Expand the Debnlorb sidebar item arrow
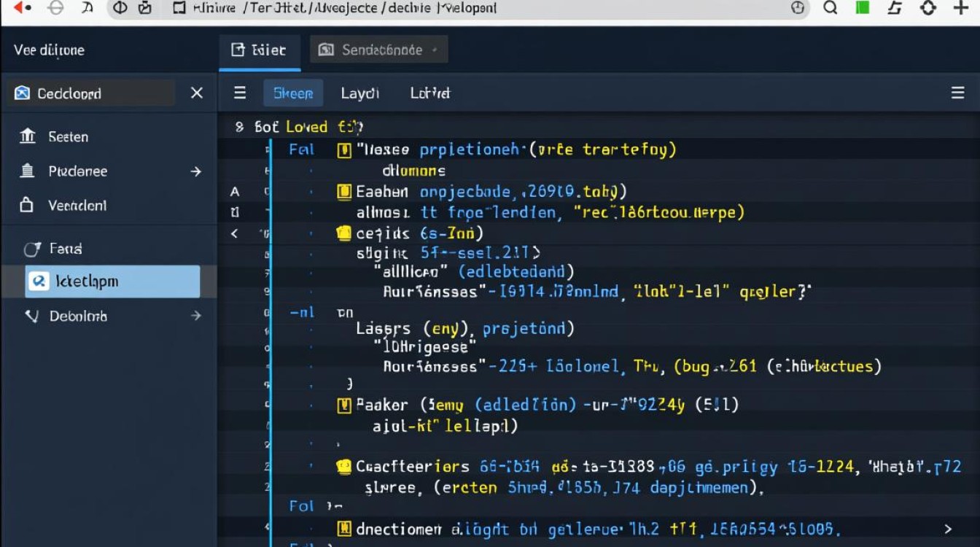 point(195,316)
